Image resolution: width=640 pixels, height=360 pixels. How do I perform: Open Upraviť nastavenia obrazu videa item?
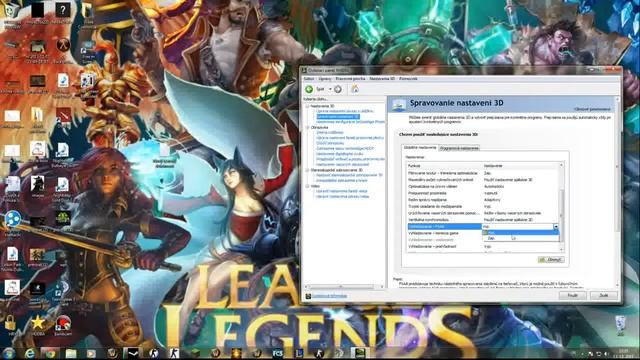click(342, 196)
